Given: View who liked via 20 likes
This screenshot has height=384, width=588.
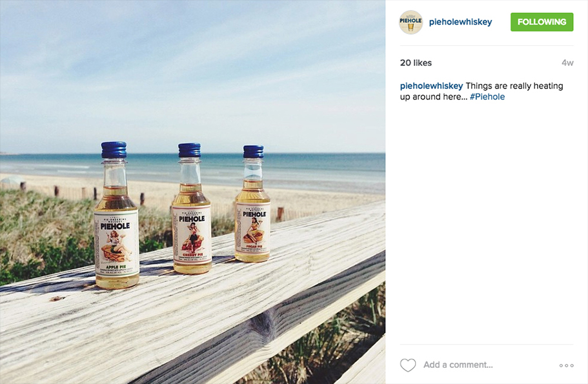Looking at the screenshot, I should (416, 63).
